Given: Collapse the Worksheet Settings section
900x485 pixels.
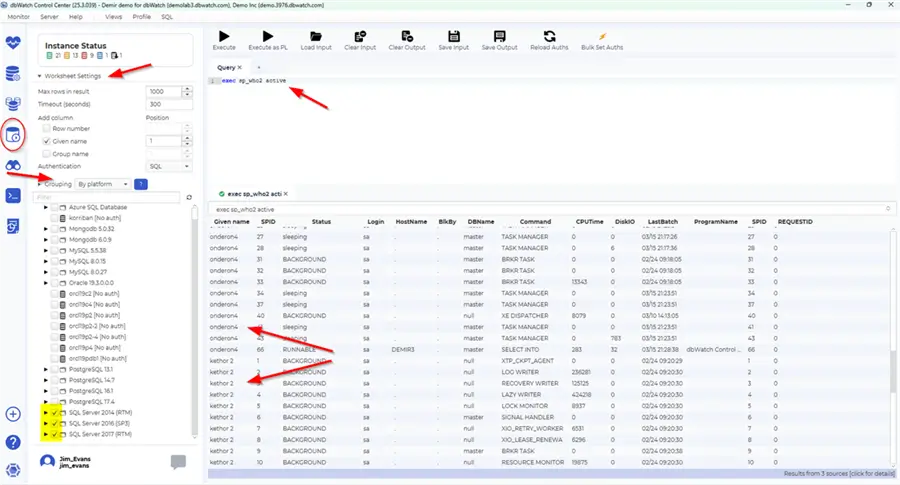Looking at the screenshot, I should [40, 76].
